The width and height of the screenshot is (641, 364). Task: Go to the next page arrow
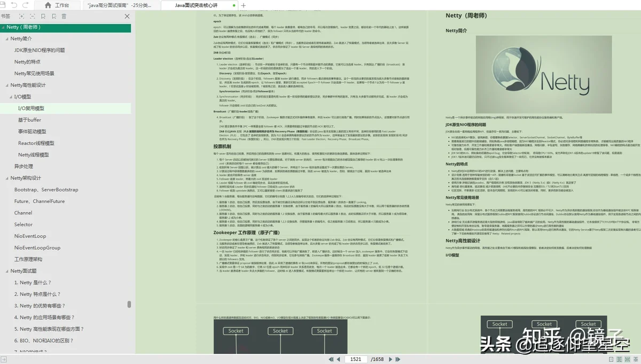click(x=390, y=359)
